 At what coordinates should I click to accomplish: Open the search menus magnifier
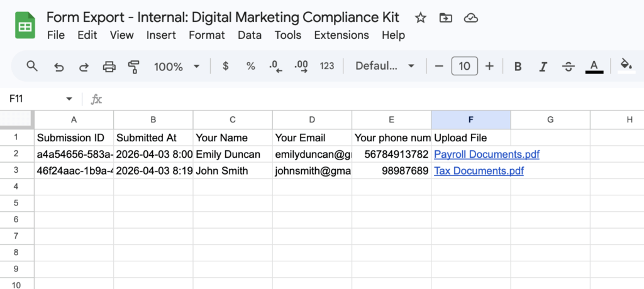32,66
